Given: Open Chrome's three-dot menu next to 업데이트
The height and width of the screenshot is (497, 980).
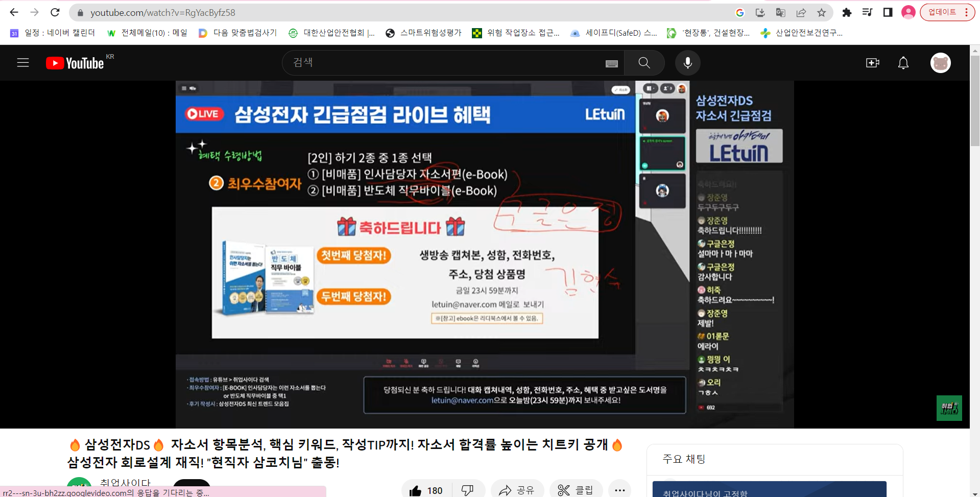Looking at the screenshot, I should 967,12.
